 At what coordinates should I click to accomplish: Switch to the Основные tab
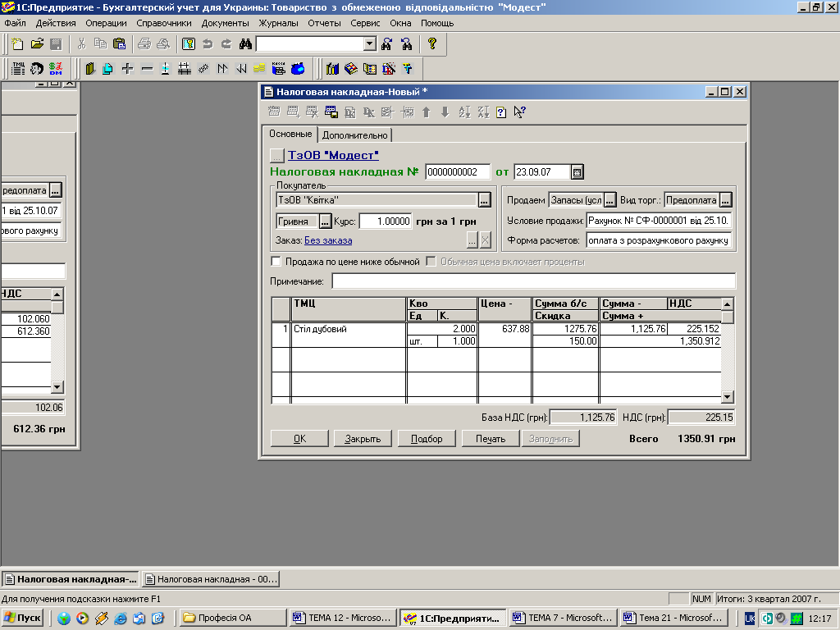[290, 134]
